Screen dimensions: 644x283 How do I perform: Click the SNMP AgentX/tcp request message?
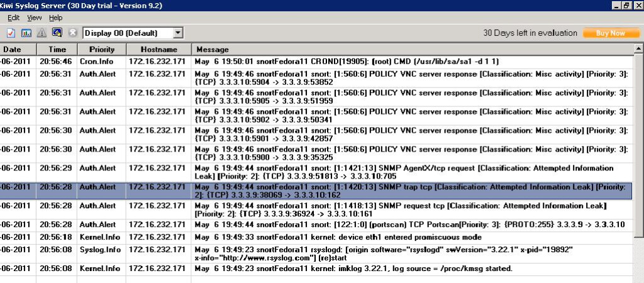(x=413, y=172)
